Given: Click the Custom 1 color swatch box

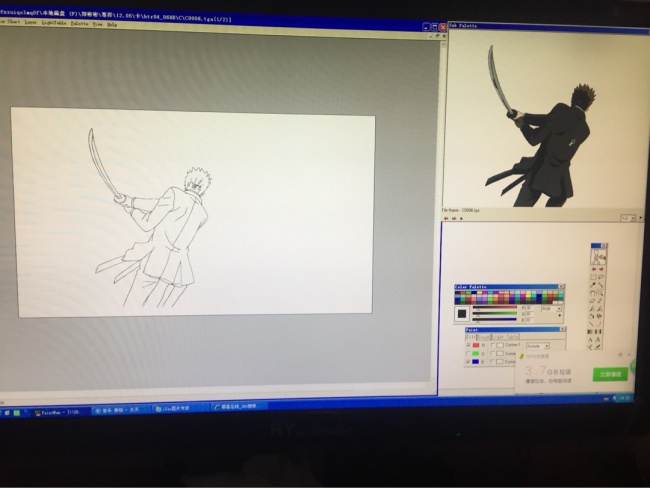Looking at the screenshot, I should 500,345.
